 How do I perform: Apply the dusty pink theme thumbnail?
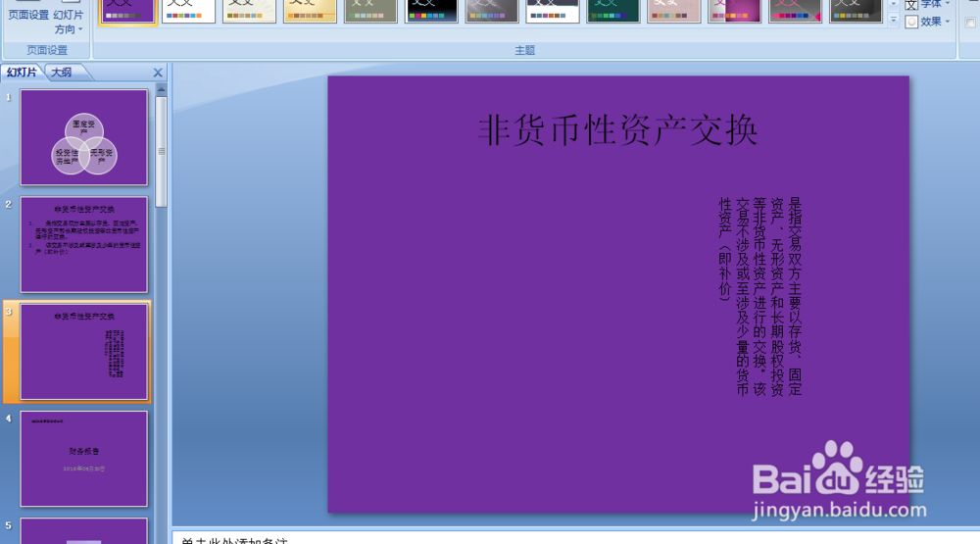click(674, 11)
